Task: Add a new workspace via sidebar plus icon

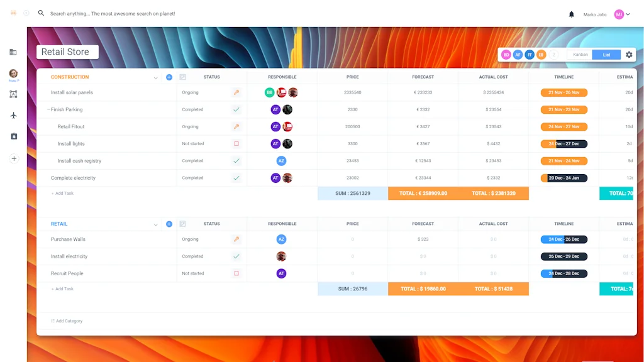Action: coord(13,158)
